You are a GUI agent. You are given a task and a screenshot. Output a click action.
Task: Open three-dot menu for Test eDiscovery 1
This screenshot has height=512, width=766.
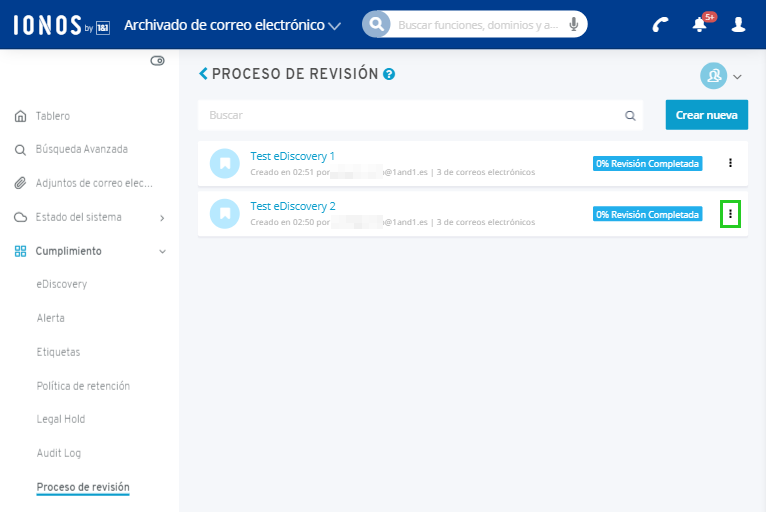coord(730,163)
